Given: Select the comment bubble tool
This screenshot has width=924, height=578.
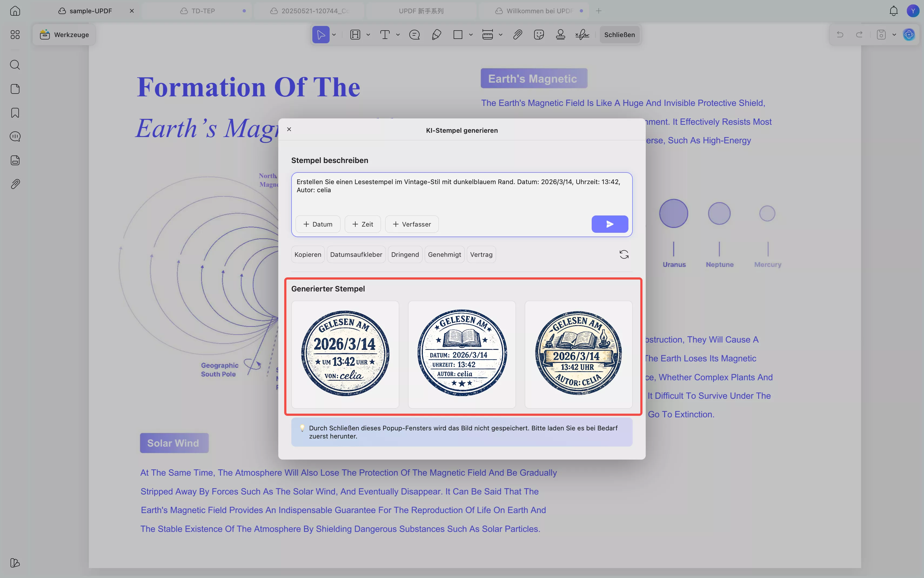Looking at the screenshot, I should (x=414, y=35).
